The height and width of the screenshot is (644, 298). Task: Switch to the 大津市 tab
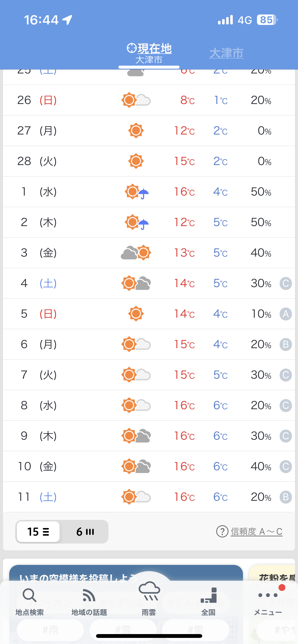tap(226, 53)
